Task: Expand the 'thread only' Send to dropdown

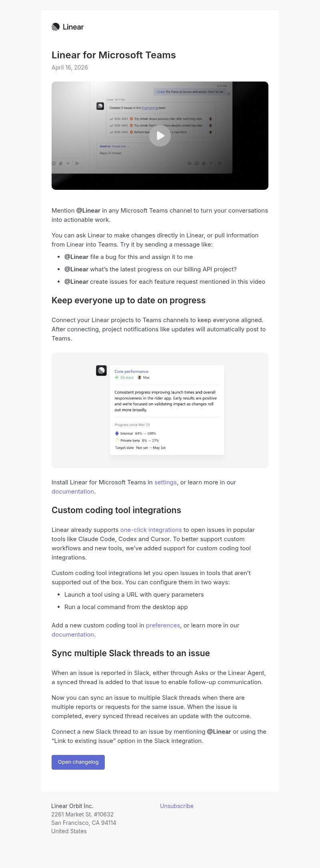Action: coord(120,146)
